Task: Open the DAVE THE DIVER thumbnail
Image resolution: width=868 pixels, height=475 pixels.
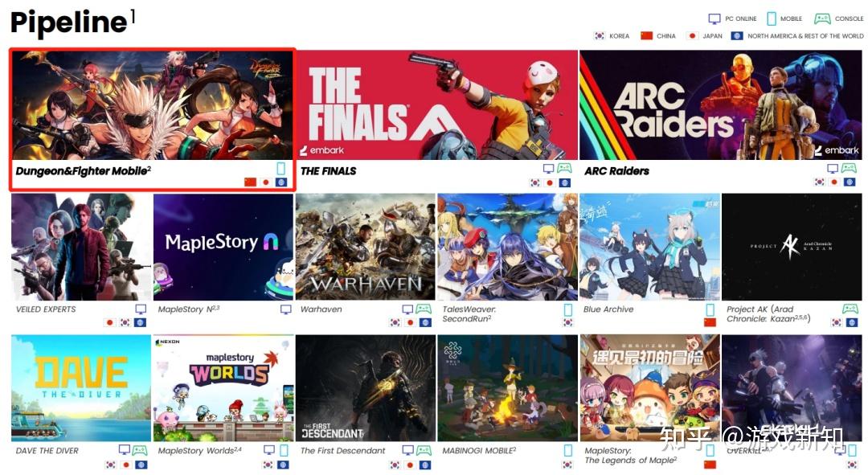Action: [x=81, y=388]
